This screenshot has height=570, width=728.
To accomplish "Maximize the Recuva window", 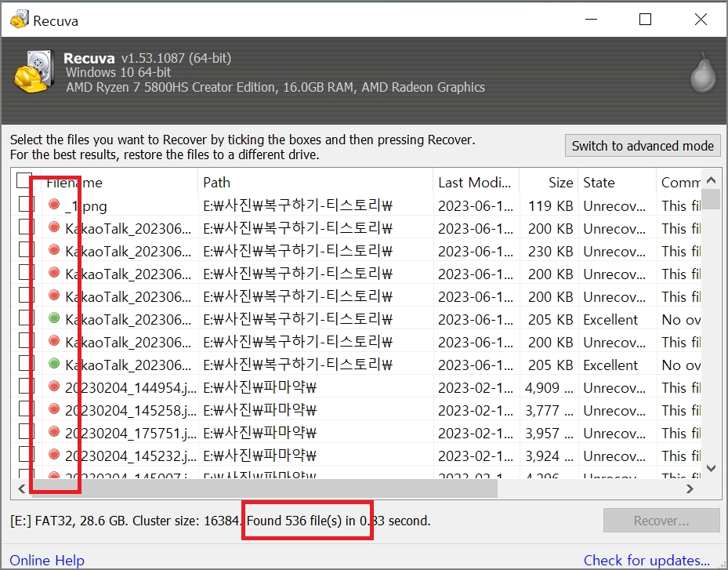I will [x=646, y=20].
